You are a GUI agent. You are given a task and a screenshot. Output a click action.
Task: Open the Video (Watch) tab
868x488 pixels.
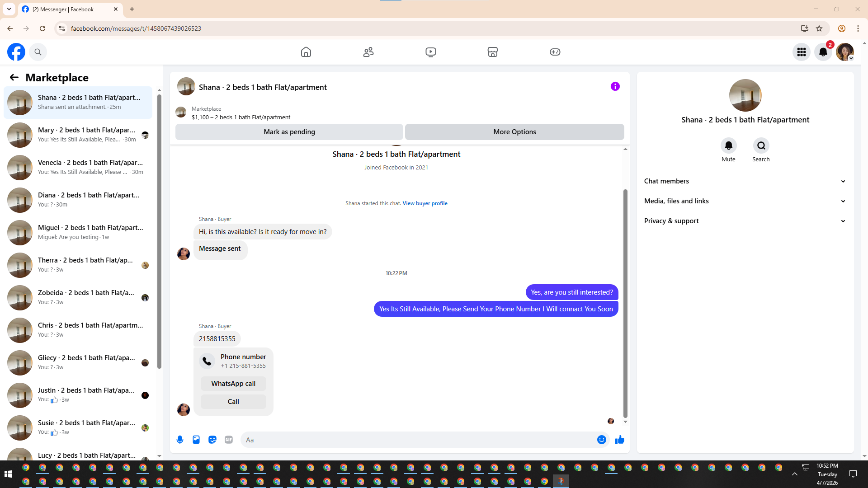tap(431, 52)
